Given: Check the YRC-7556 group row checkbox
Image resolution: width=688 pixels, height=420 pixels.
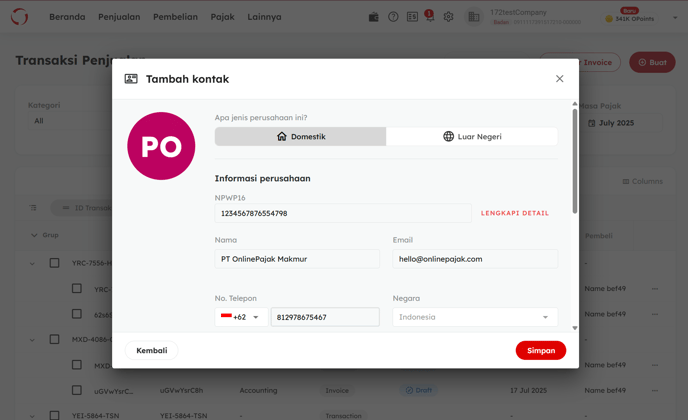Looking at the screenshot, I should (54, 263).
